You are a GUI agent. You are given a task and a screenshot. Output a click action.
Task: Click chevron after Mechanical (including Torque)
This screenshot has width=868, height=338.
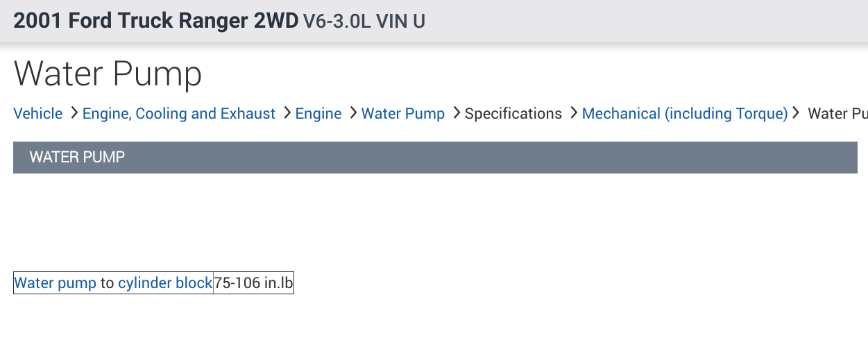796,113
